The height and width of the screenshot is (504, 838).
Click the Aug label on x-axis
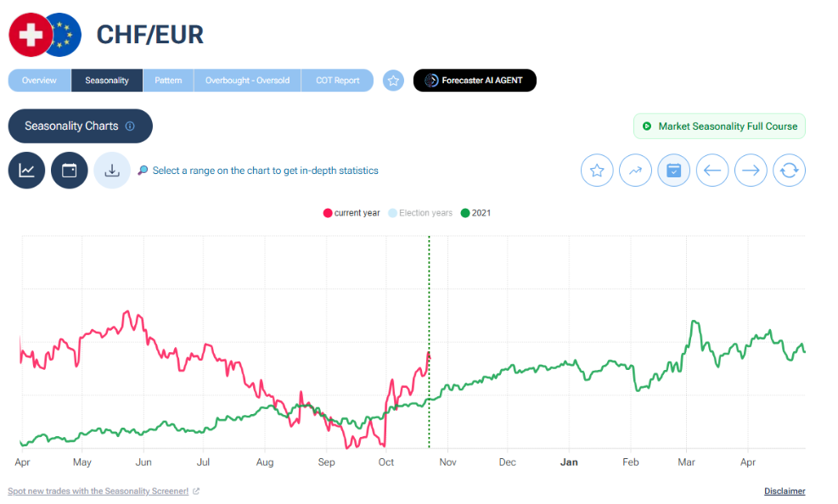click(x=265, y=462)
